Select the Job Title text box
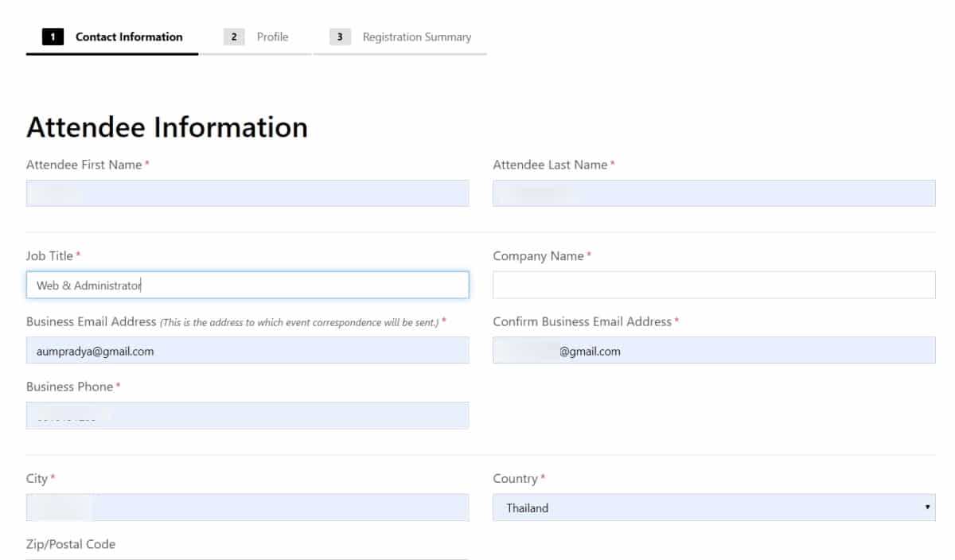 (248, 285)
